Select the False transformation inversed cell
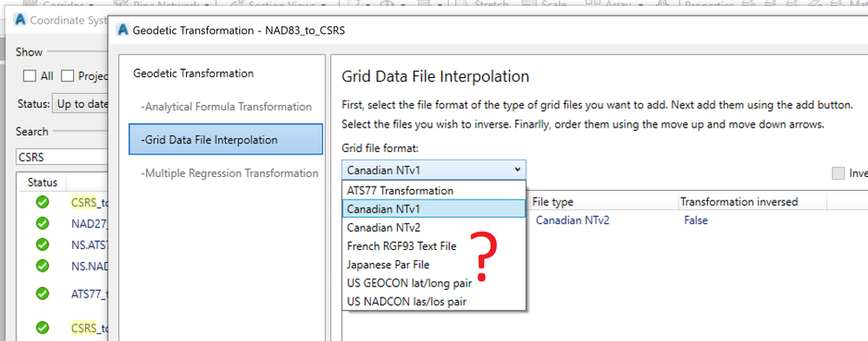 click(695, 220)
